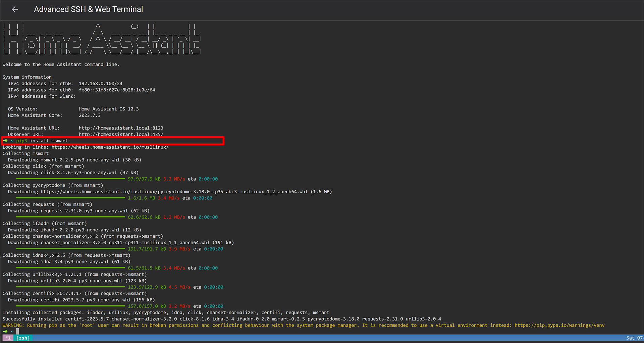Click the Home Assistant Core version 2023.7.3
This screenshot has width=644, height=343.
[x=90, y=115]
